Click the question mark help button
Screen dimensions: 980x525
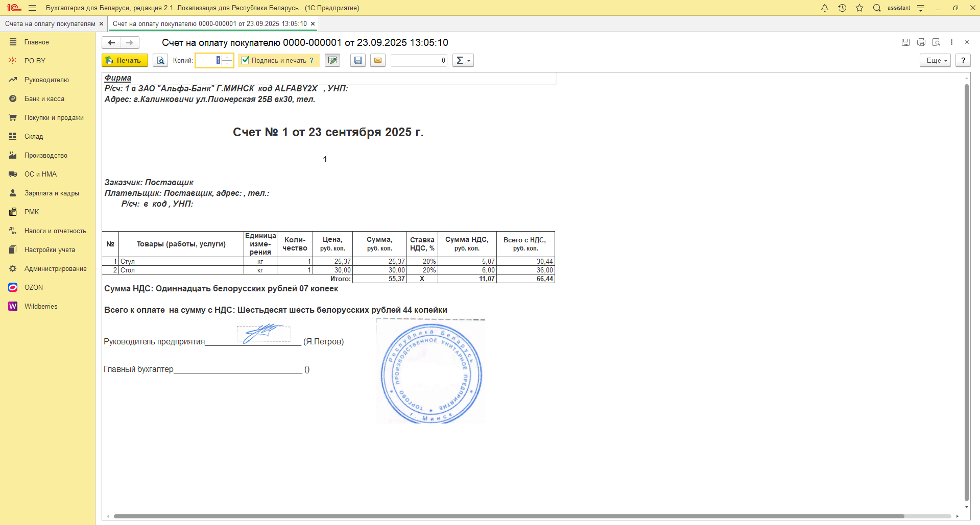tap(963, 61)
